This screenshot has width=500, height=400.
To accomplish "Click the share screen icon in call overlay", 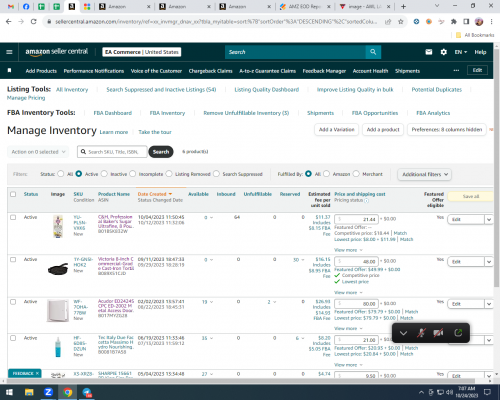I will point(458,333).
